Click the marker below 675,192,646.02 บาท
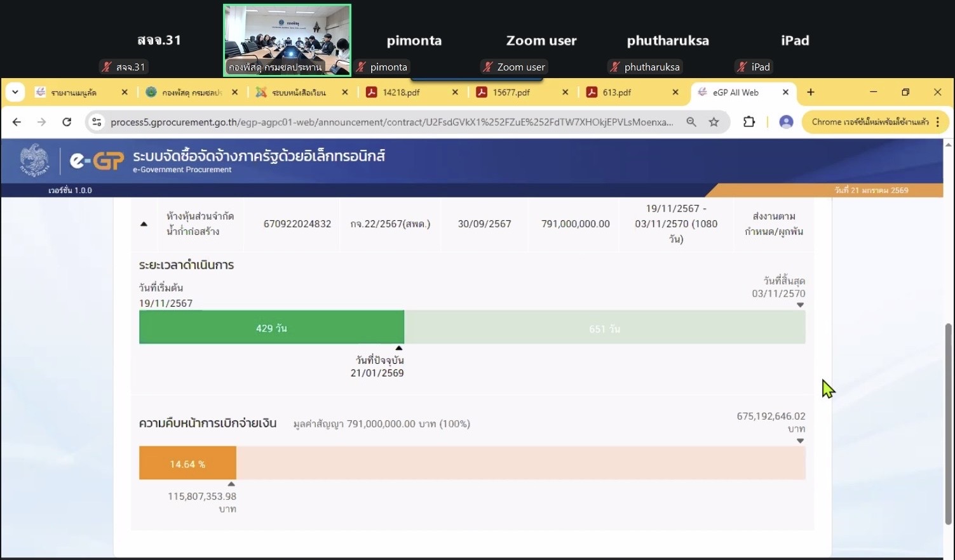Image resolution: width=955 pixels, height=560 pixels. click(800, 441)
